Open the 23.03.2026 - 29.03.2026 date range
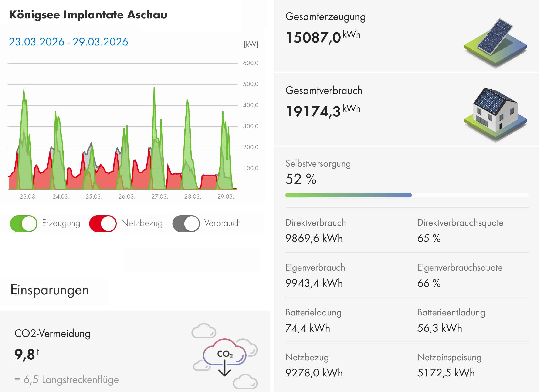 tap(68, 42)
